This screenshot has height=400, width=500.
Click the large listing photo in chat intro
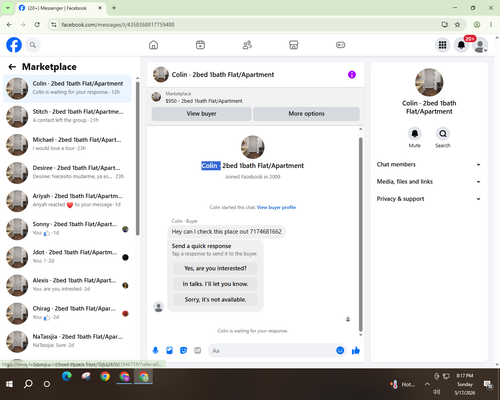click(x=252, y=147)
